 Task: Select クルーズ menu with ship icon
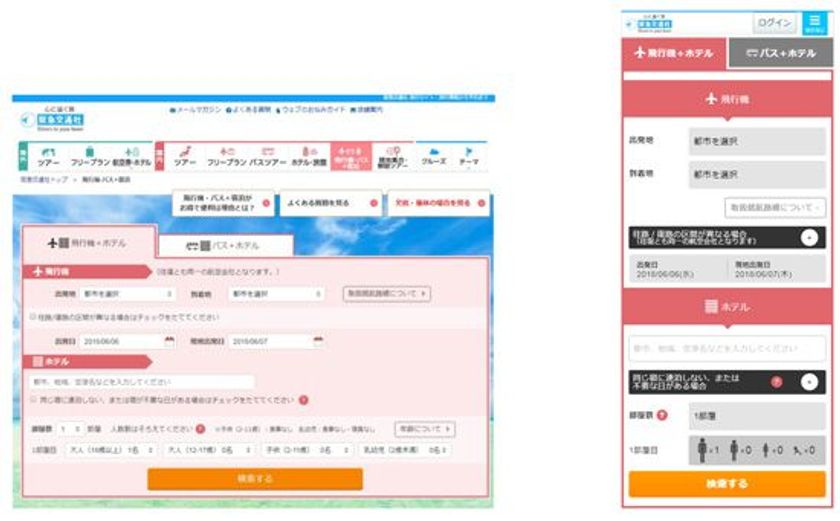[434, 156]
